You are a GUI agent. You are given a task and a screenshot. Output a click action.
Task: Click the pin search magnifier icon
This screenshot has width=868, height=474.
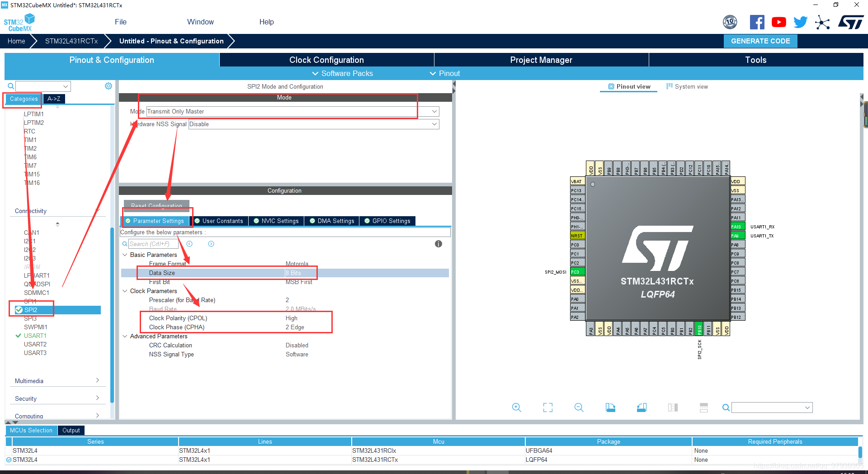(x=726, y=408)
